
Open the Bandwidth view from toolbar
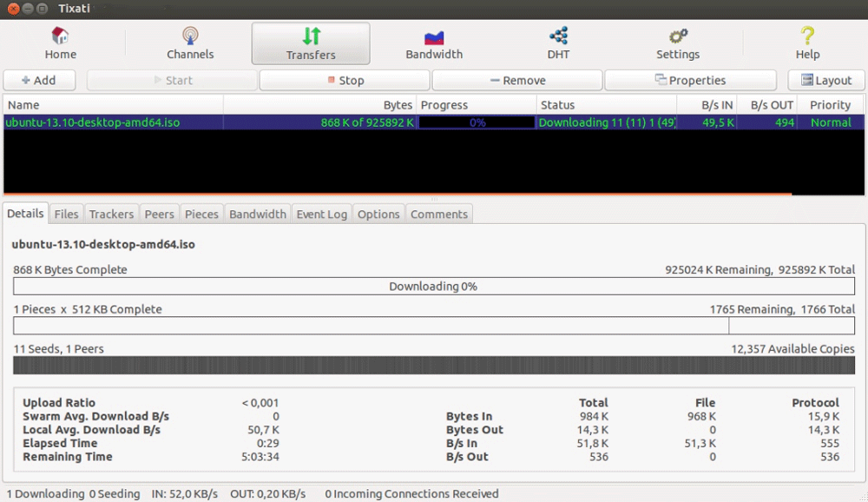click(434, 43)
